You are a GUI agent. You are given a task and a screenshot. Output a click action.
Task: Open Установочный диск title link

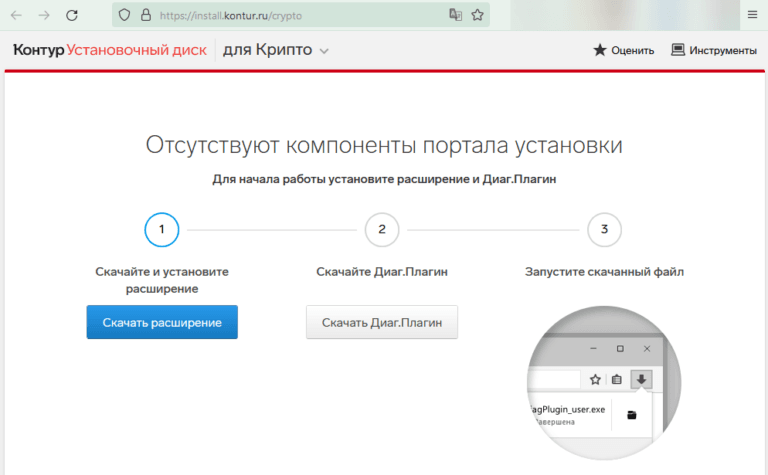point(137,49)
